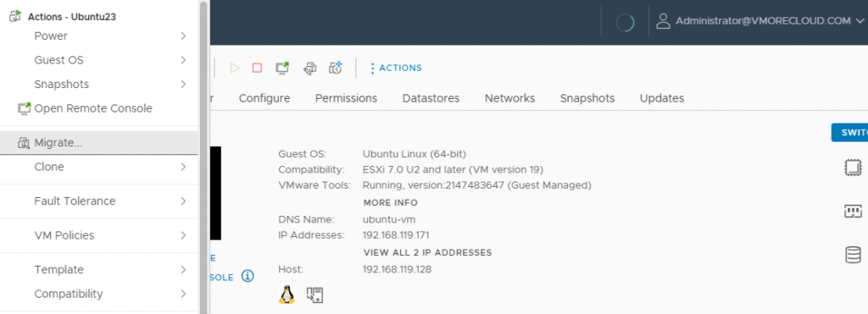Click the Linux penguin icon
868x314 pixels.
pyautogui.click(x=287, y=295)
